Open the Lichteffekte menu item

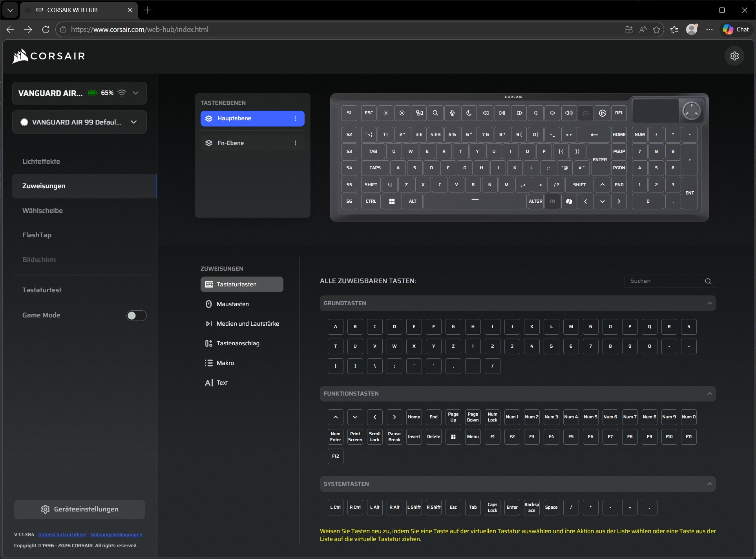click(41, 161)
